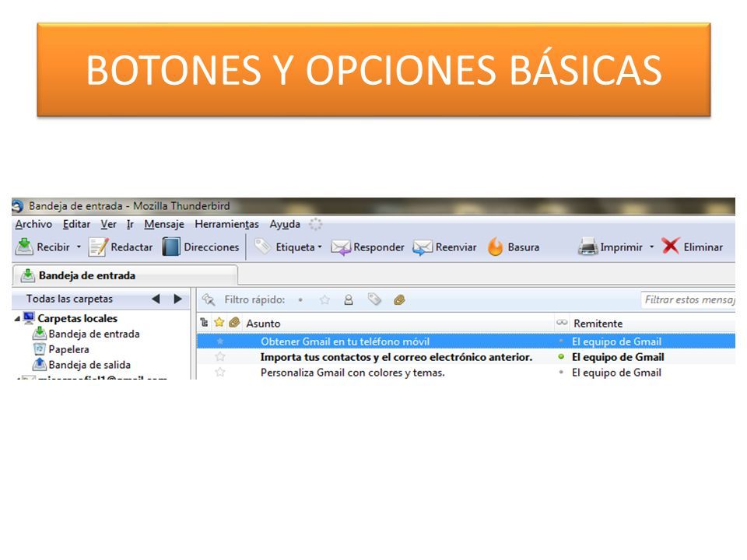The height and width of the screenshot is (560, 747).
Task: Mark message as junk with Basura
Action: tap(514, 247)
